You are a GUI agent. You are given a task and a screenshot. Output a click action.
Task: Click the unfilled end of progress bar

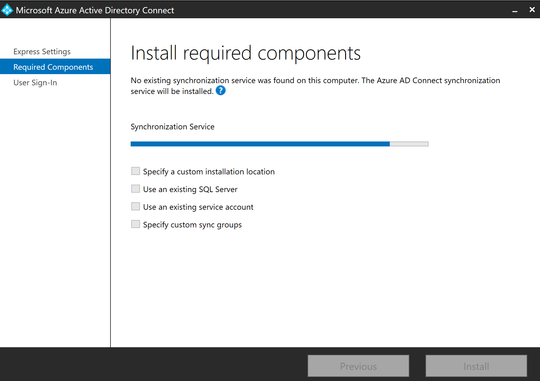(409, 144)
